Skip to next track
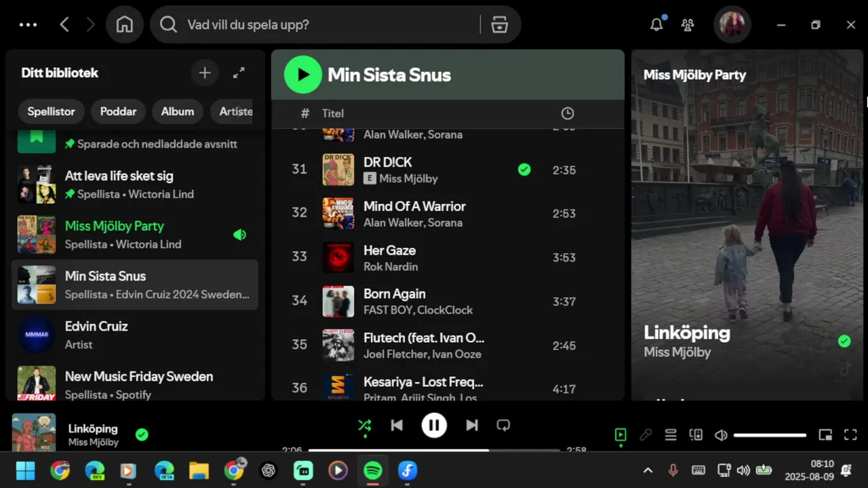Screen dimensions: 868x488 pyautogui.click(x=471, y=426)
